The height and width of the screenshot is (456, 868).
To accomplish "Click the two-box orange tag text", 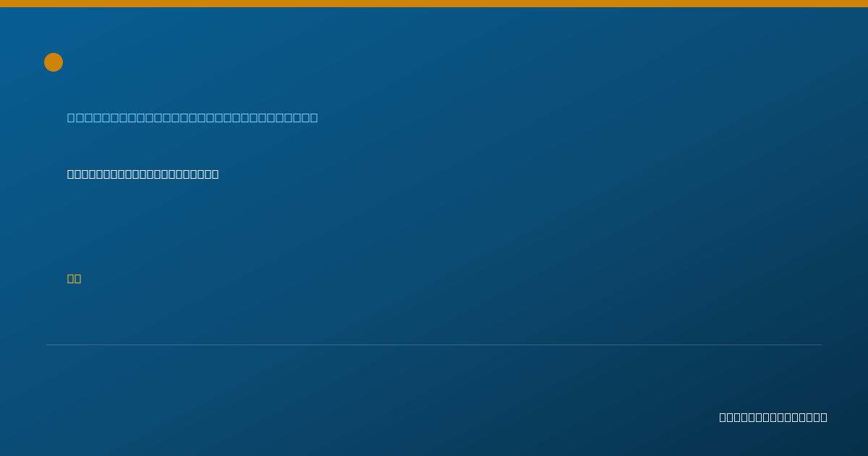I will [x=74, y=279].
